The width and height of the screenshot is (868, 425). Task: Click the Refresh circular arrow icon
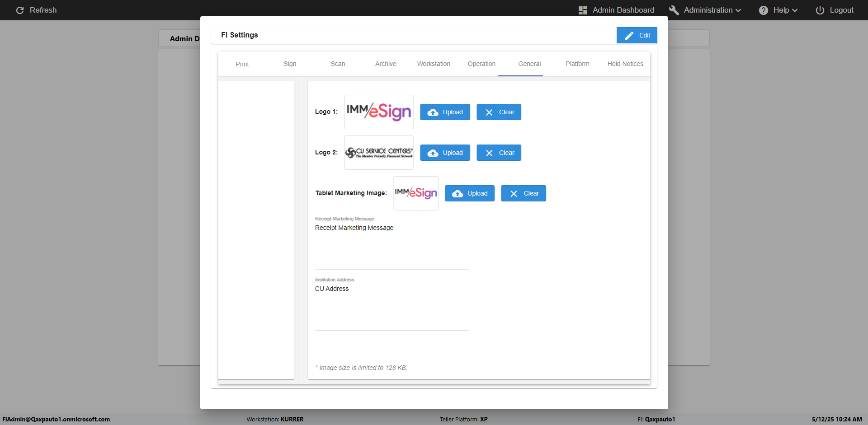click(20, 10)
